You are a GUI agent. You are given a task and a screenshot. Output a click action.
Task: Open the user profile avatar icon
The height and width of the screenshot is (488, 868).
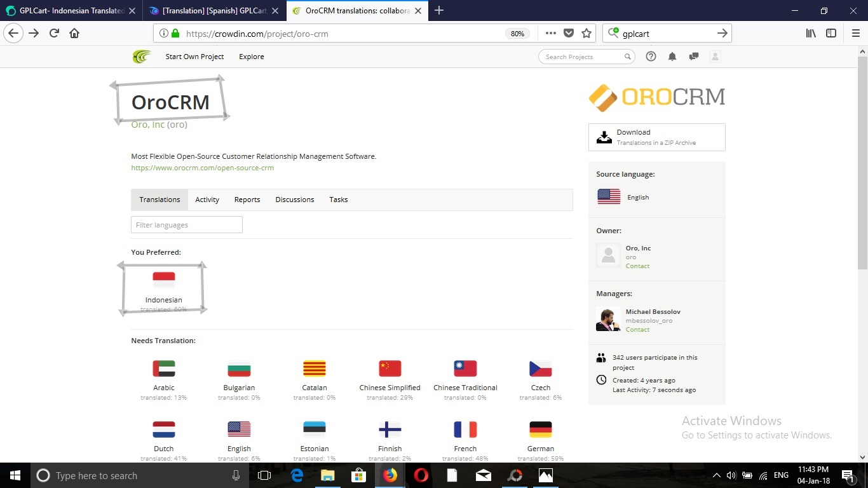(715, 57)
